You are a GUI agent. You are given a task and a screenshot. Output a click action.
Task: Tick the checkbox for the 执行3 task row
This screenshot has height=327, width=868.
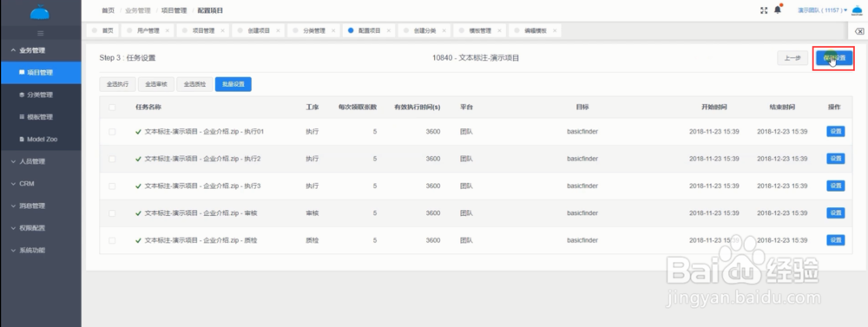tap(112, 186)
